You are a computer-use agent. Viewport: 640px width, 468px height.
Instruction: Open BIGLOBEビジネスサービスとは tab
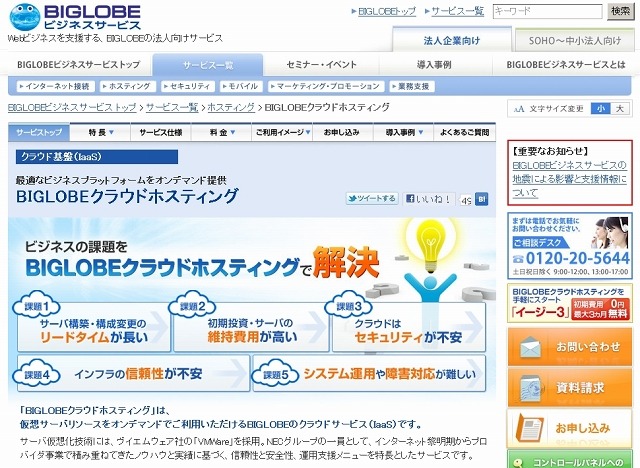tap(566, 64)
